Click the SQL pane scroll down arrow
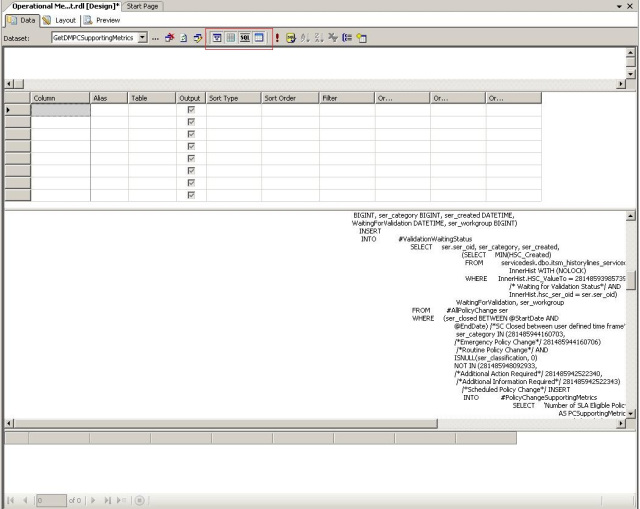640x509 pixels. (x=631, y=413)
